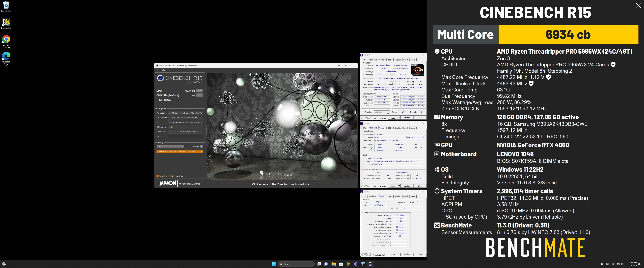644x268 pixels.
Task: Click the Cinebench taskbar icon
Action: coord(370,264)
